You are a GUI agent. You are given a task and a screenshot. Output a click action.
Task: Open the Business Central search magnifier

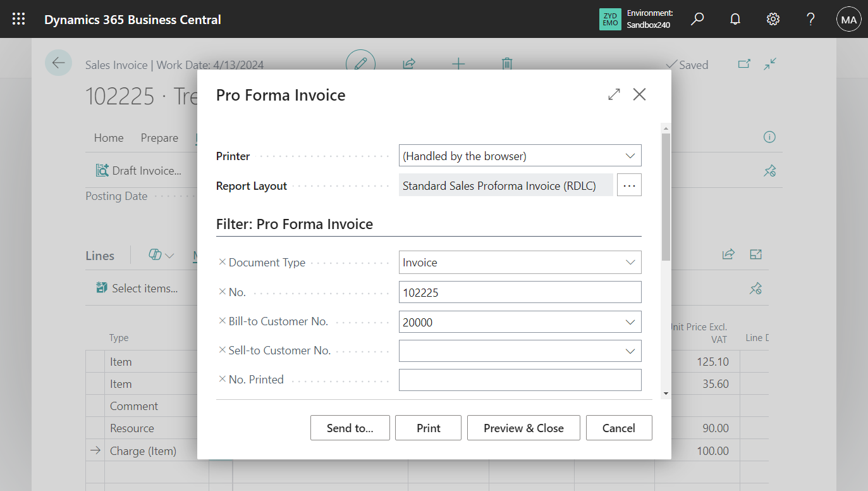(x=697, y=19)
